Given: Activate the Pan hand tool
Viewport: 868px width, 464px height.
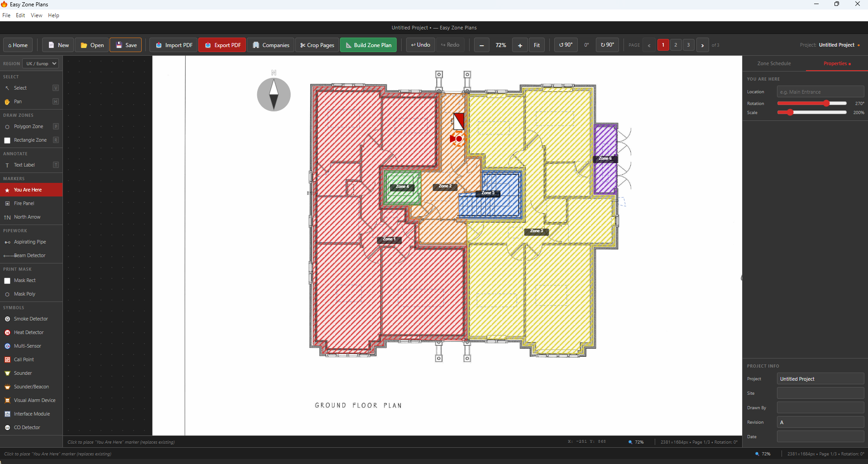Looking at the screenshot, I should 31,101.
